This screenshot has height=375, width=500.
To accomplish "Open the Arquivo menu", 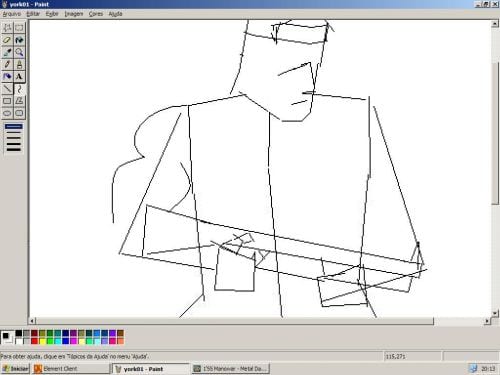I will (12, 14).
